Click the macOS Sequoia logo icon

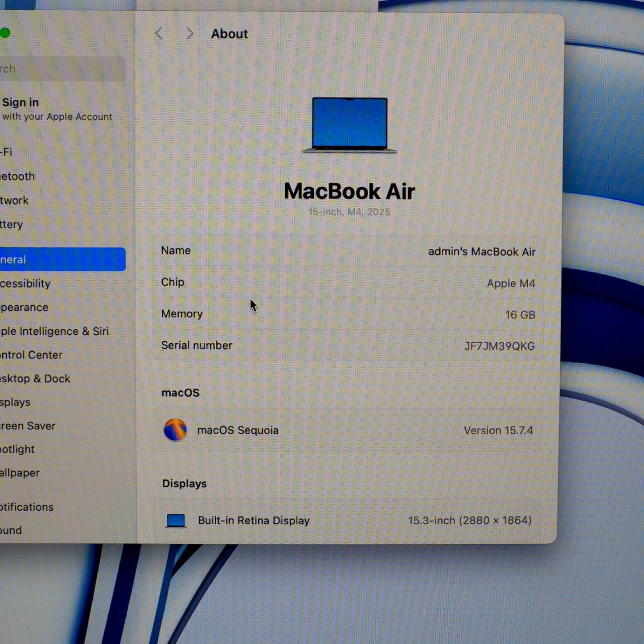[175, 430]
